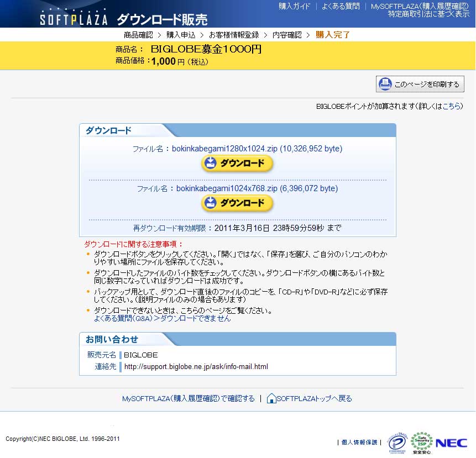Download bokinkabegami1024x768.zip with its ダウンロード button
This screenshot has height=458, width=476.
237,203
